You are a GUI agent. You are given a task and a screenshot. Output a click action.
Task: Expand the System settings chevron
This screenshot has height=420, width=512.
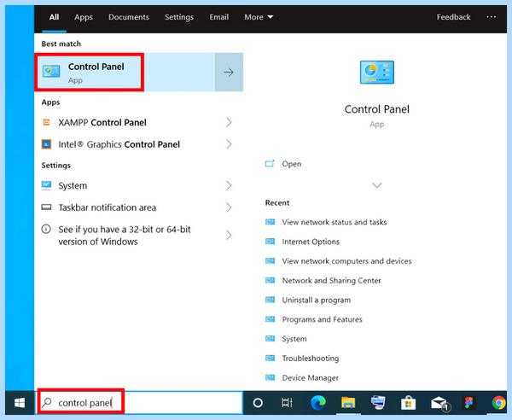[229, 185]
